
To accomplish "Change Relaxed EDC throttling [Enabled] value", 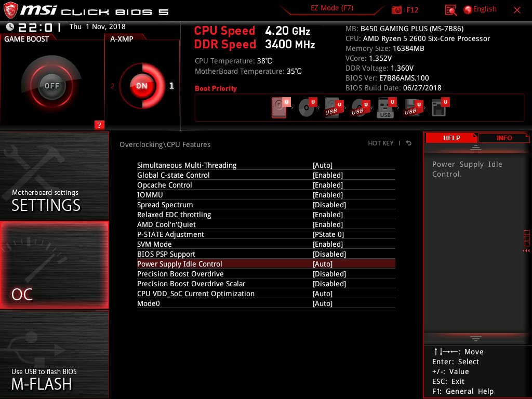I will 328,215.
